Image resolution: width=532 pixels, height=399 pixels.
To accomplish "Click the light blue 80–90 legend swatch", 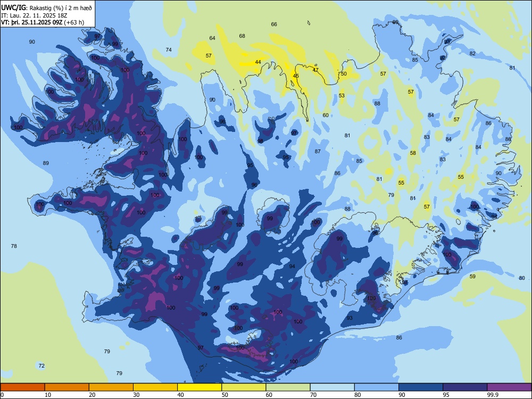I will point(377,387).
